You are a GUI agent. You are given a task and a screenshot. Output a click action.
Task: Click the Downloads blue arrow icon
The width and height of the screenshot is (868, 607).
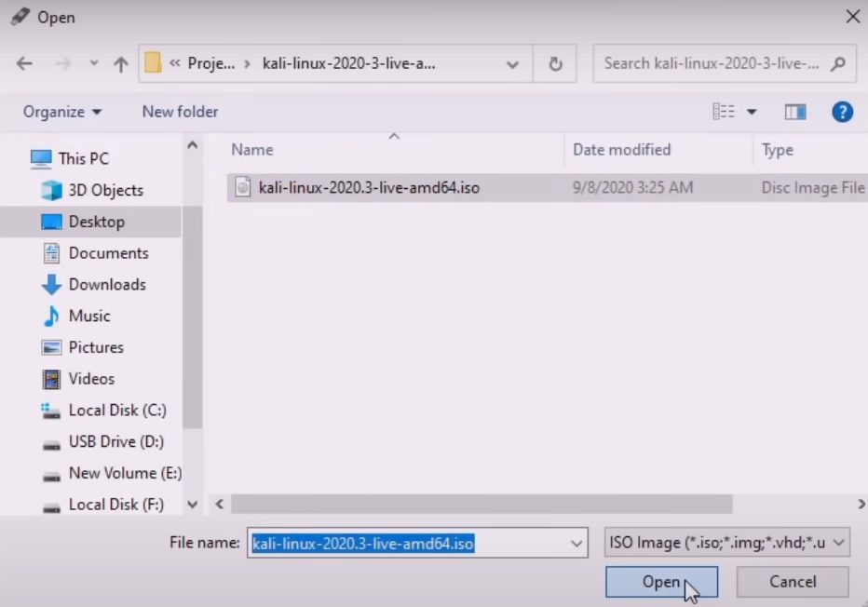(x=51, y=285)
